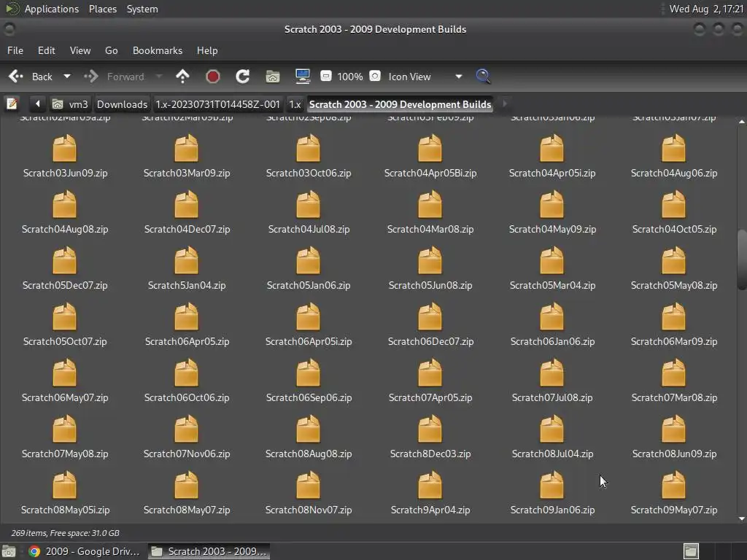Click the Back arrow icon
The width and height of the screenshot is (747, 560).
(x=16, y=76)
